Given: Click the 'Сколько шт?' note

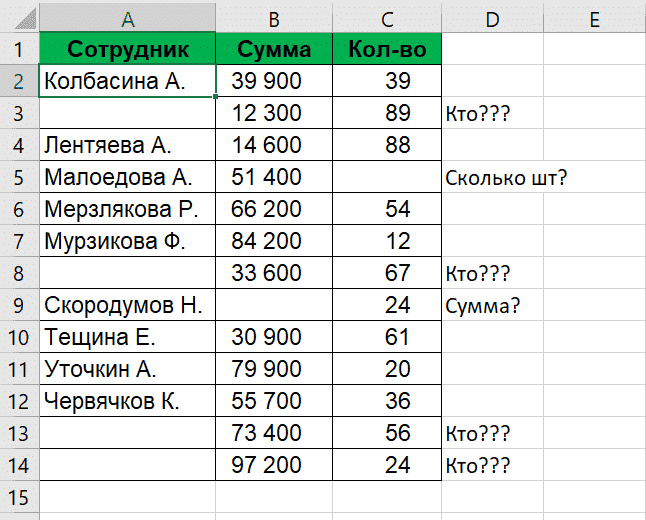Looking at the screenshot, I should [506, 178].
